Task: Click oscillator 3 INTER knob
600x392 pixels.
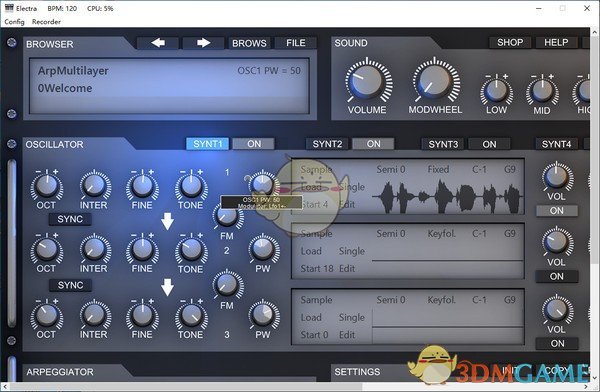Action: [x=95, y=315]
